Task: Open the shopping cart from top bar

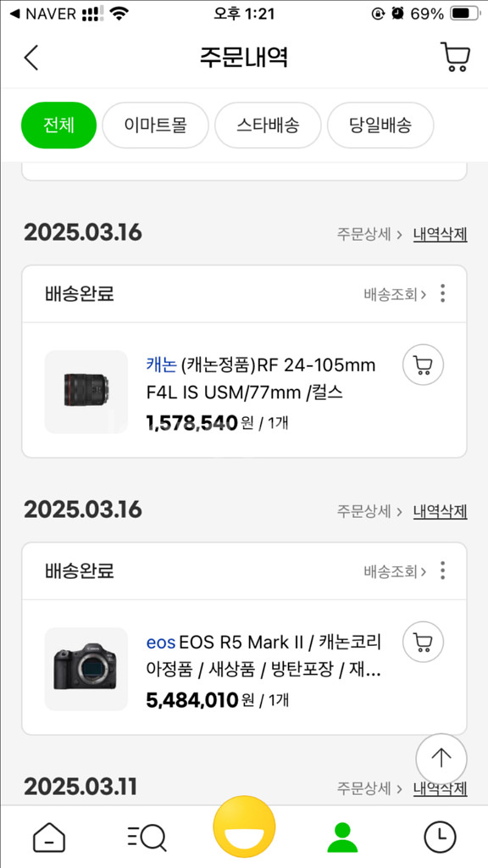Action: pos(456,57)
